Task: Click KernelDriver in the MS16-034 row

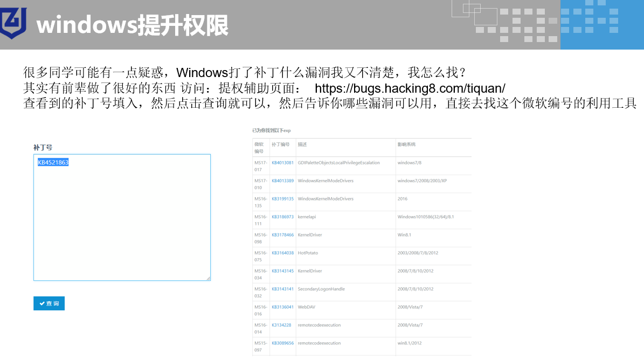Action: click(x=310, y=271)
